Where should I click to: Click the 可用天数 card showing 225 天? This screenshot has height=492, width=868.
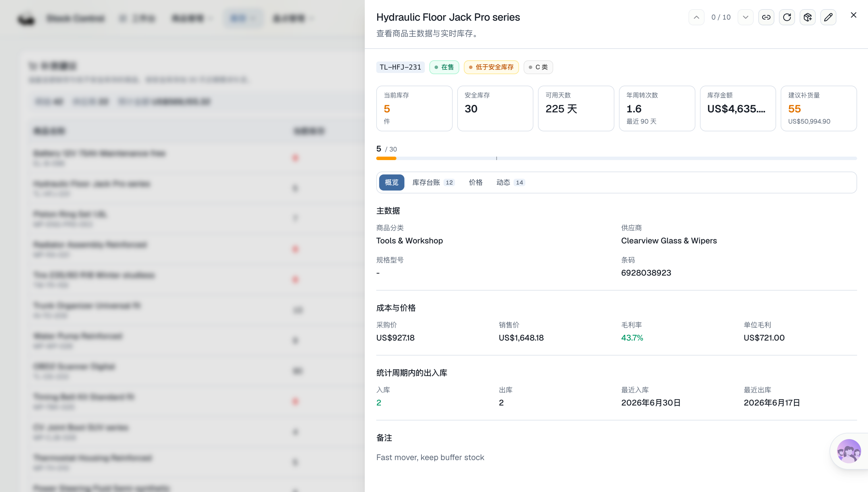pos(576,108)
